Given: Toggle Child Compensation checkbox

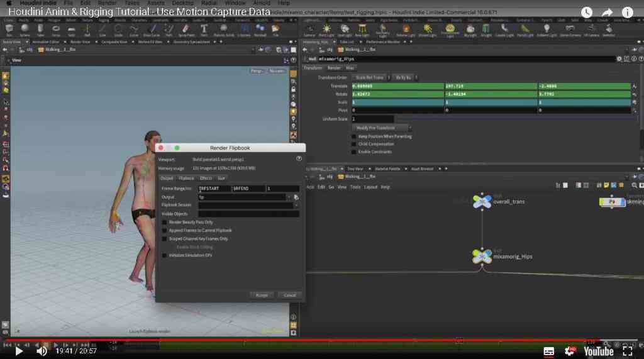Looking at the screenshot, I should pos(354,144).
